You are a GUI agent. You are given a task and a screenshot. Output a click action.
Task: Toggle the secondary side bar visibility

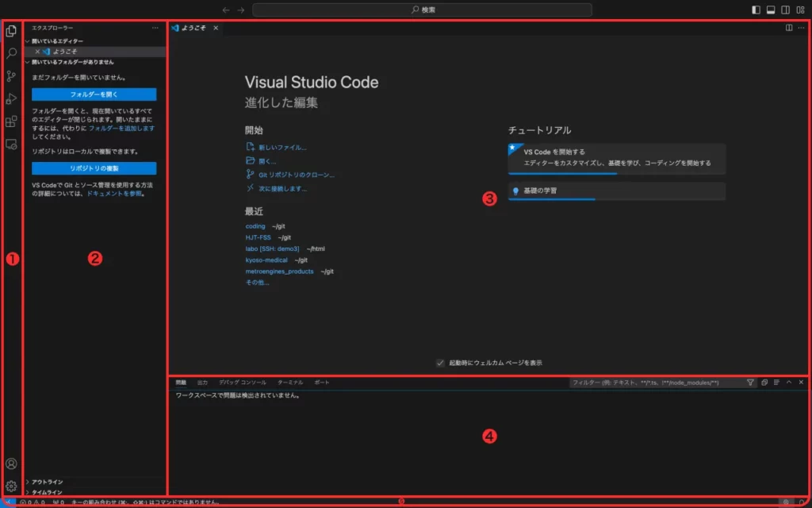click(786, 10)
